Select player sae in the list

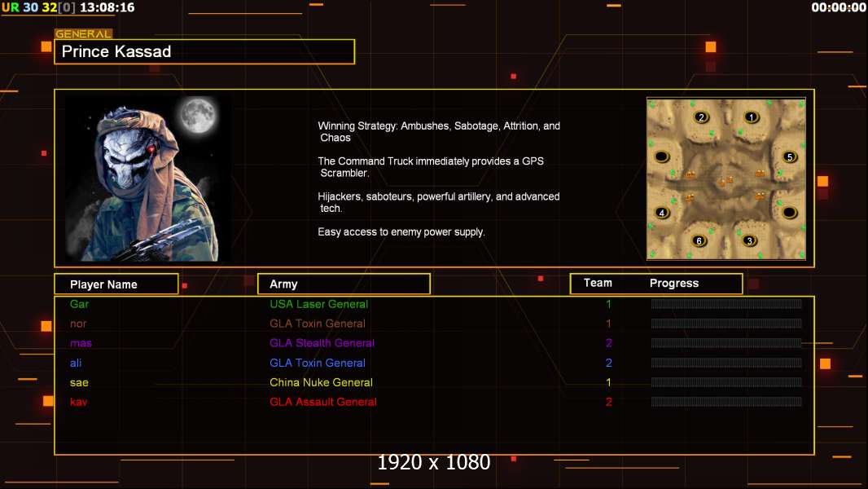click(x=79, y=383)
